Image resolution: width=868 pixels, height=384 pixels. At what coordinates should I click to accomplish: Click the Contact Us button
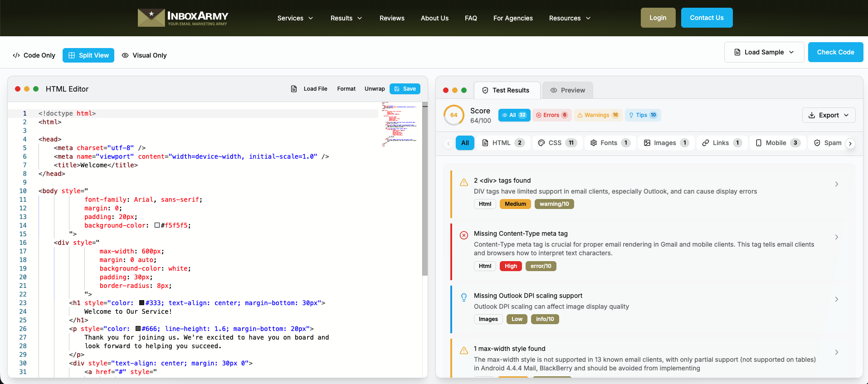pyautogui.click(x=707, y=18)
